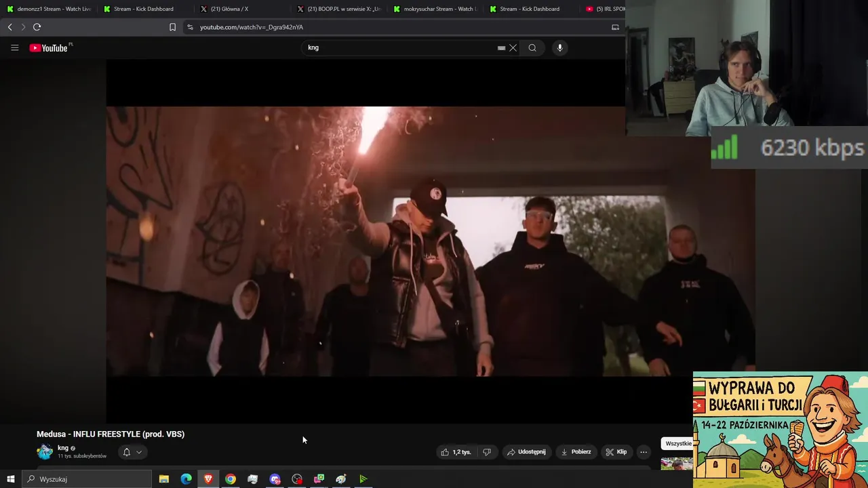Image resolution: width=868 pixels, height=488 pixels.
Task: Switch to the demonzz1 Stream tab
Action: click(49, 9)
